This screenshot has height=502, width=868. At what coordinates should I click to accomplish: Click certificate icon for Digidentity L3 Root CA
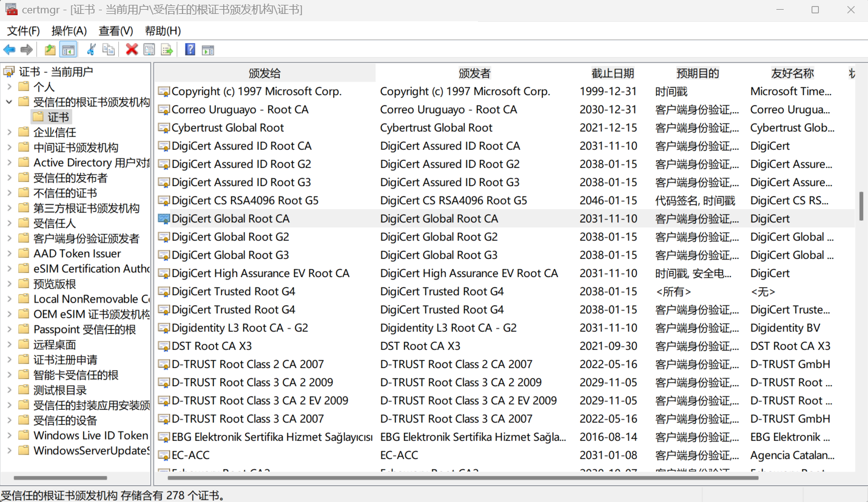click(x=164, y=328)
